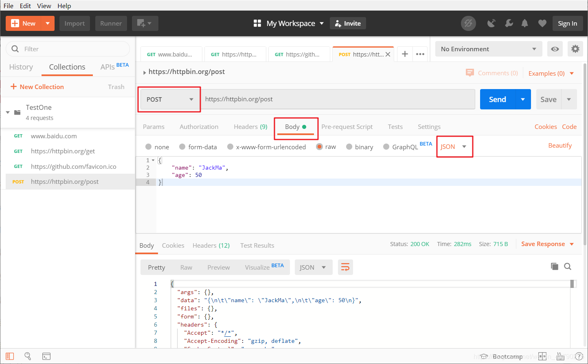Open Comments (0)
The height and width of the screenshot is (364, 588).
click(x=492, y=73)
